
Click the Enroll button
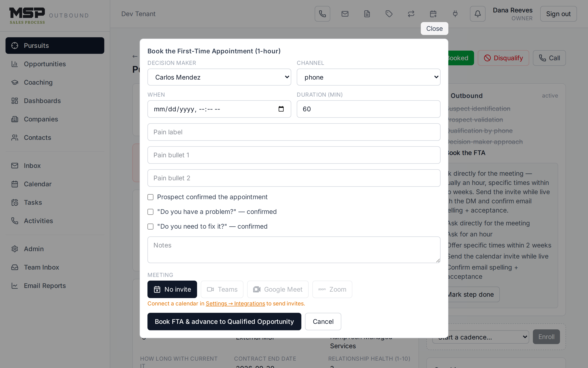(x=546, y=337)
